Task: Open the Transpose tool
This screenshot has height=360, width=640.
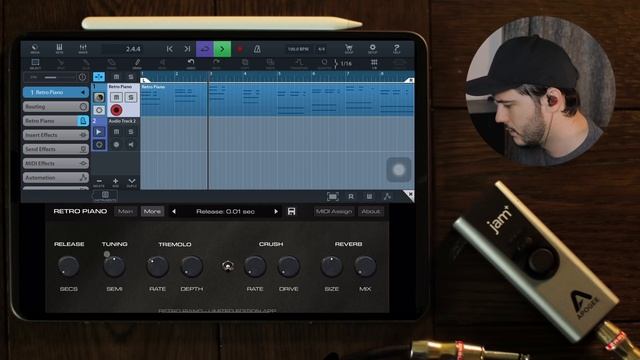Action: 299,63
